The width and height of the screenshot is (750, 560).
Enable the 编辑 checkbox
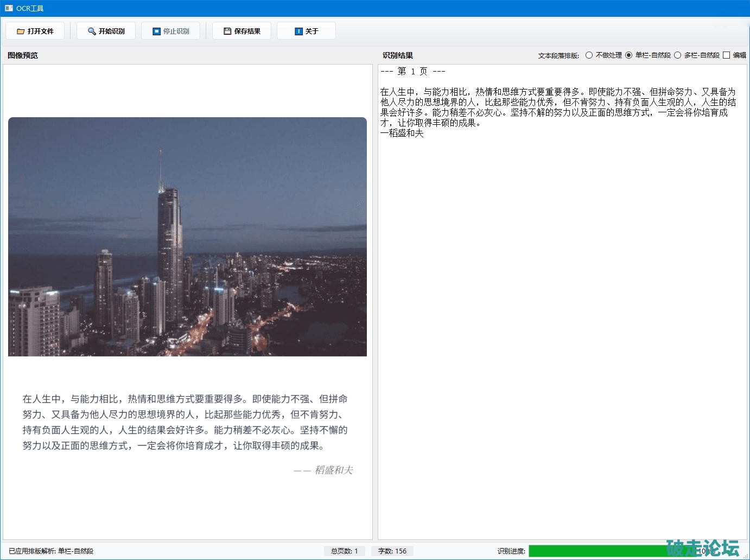point(726,55)
